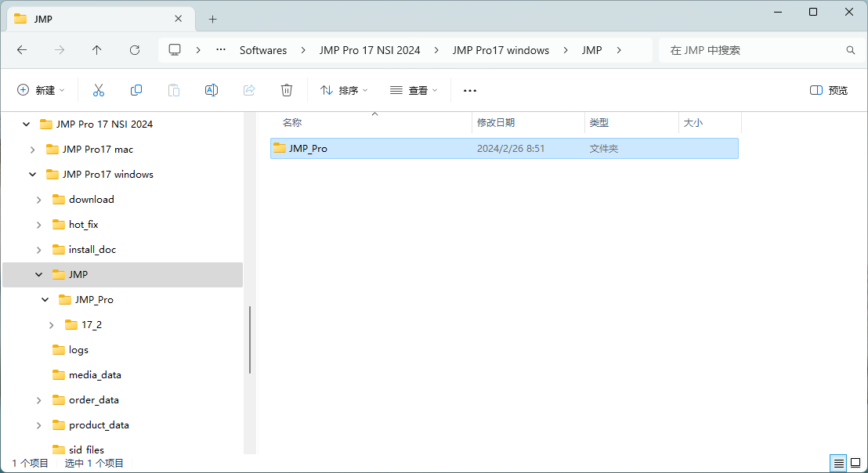Click JMP Pro17 windows breadcrumb

coord(501,50)
